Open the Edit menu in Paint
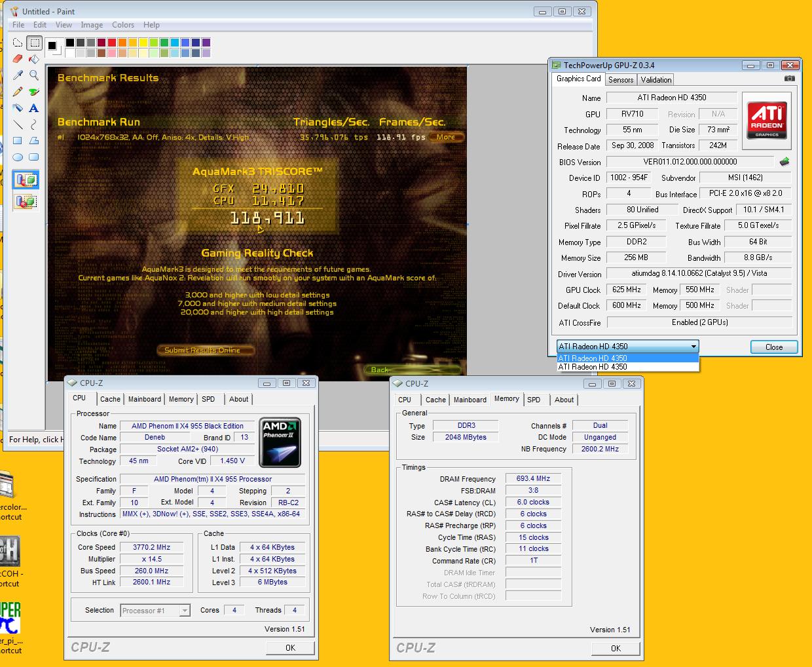 (40, 25)
